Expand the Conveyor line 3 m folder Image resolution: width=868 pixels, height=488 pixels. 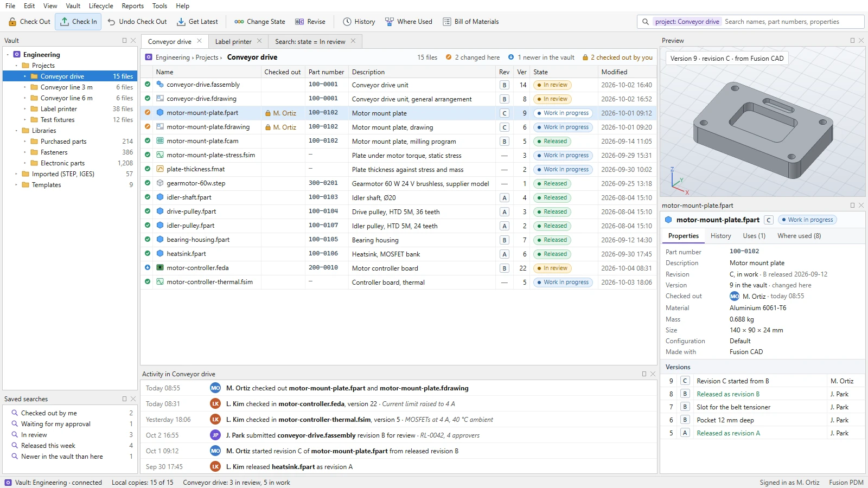click(x=25, y=87)
